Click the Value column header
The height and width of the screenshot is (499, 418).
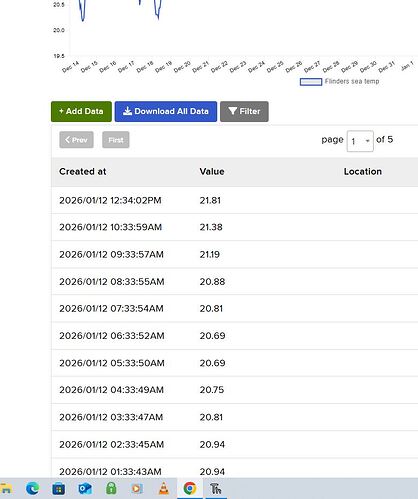[212, 171]
